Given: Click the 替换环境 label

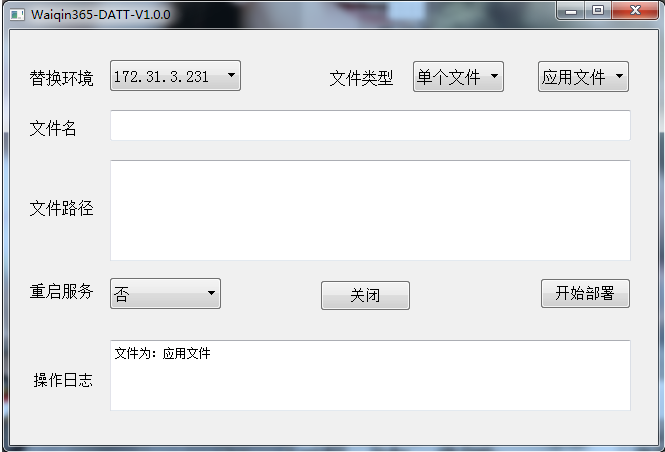Looking at the screenshot, I should [61, 78].
